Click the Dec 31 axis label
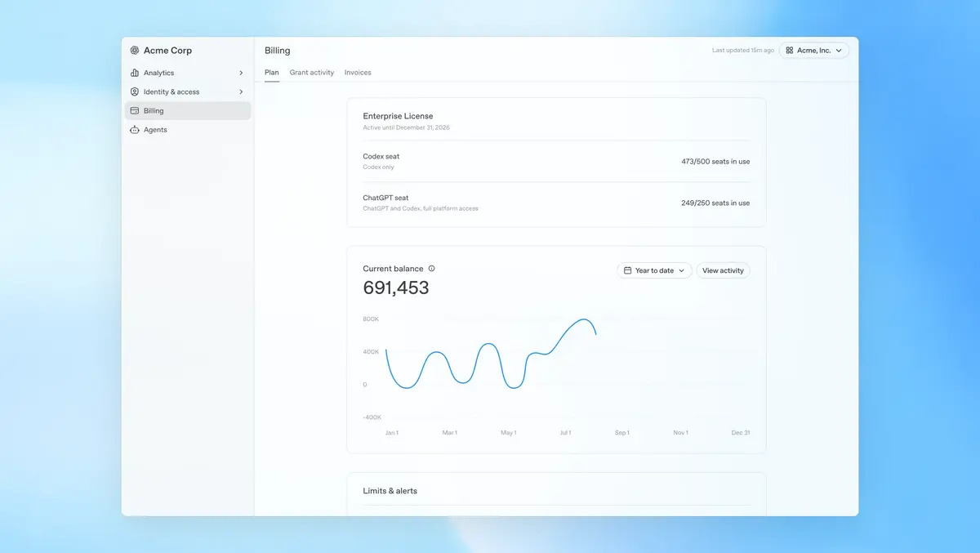The width and height of the screenshot is (980, 553). (x=741, y=433)
